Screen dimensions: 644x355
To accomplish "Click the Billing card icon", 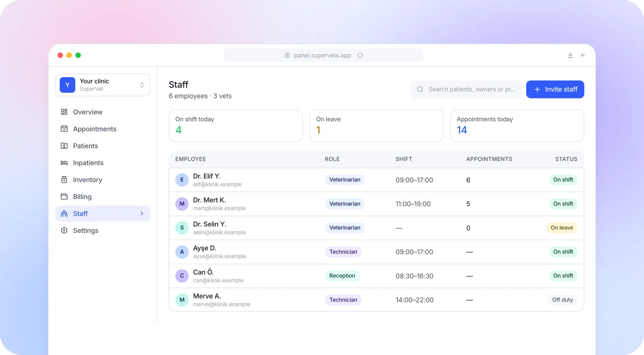I will (64, 196).
